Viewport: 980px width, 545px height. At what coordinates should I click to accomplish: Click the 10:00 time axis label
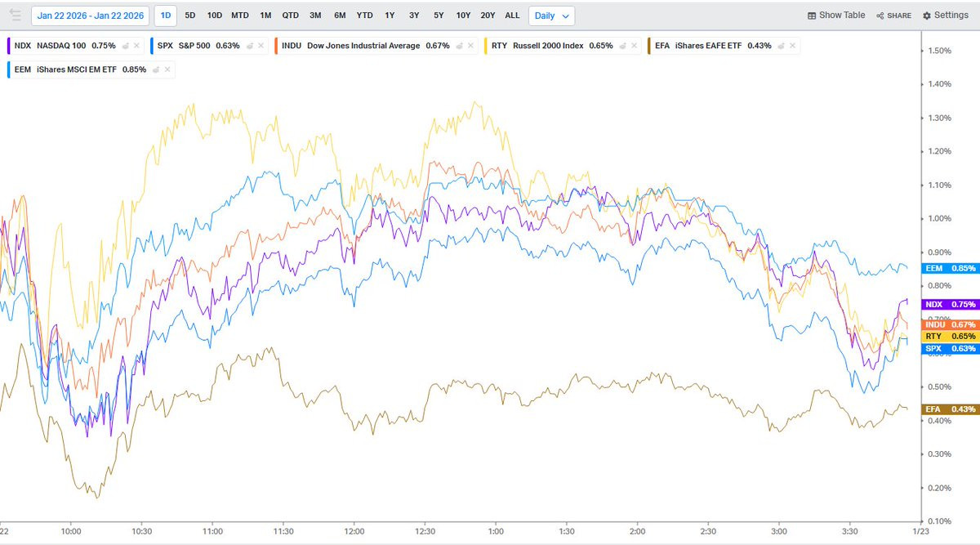(71, 529)
